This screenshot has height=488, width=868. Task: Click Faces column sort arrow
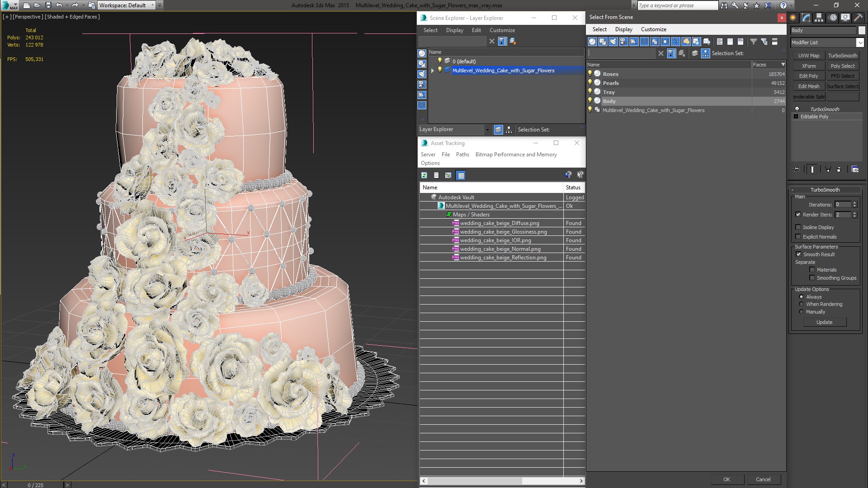click(x=783, y=65)
